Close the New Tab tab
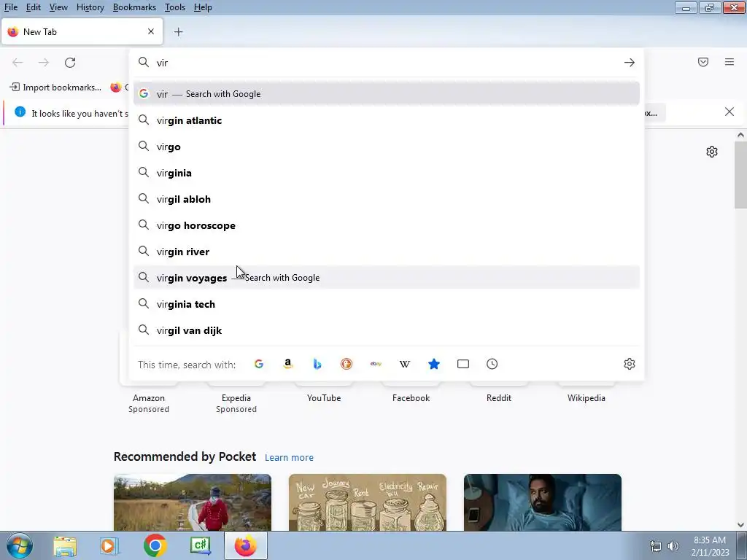 (x=151, y=31)
